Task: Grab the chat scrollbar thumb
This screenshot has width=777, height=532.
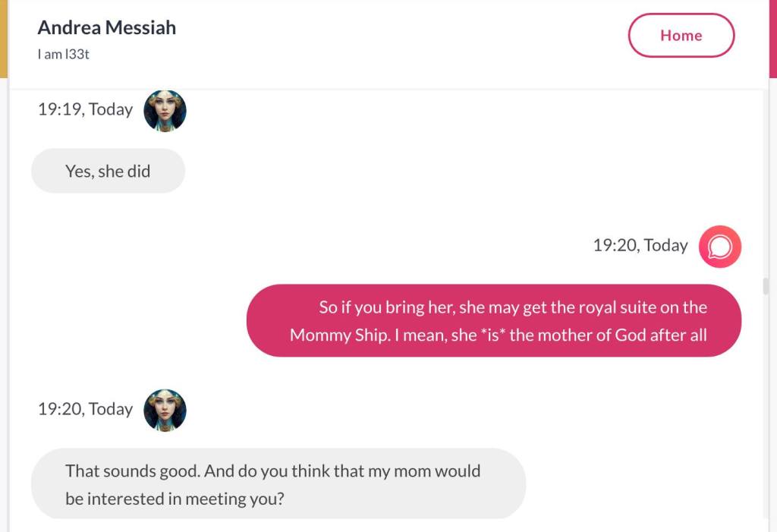Action: 766,286
